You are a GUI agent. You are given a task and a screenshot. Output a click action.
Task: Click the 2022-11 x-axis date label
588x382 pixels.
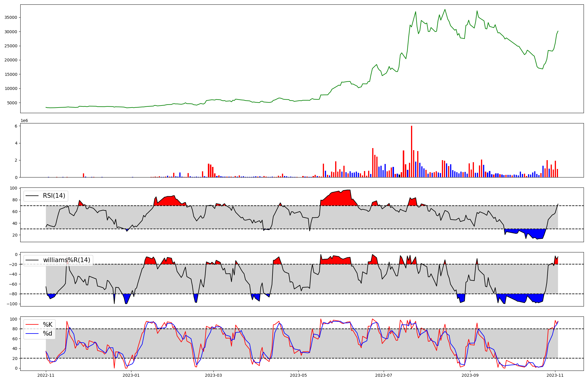pyautogui.click(x=46, y=375)
